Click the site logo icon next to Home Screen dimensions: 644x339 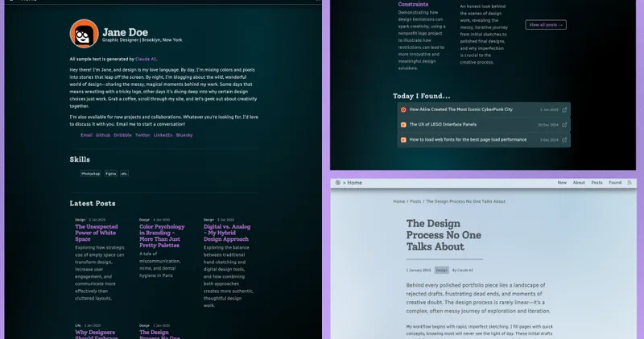(x=338, y=183)
